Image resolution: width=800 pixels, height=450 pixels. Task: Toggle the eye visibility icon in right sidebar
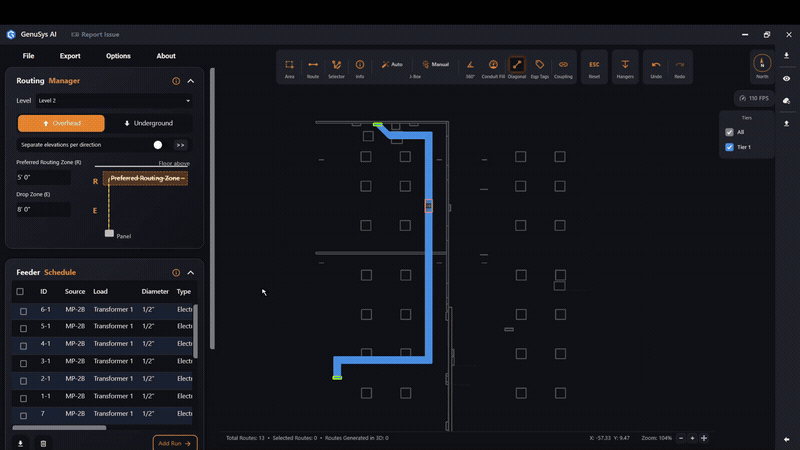[786, 79]
